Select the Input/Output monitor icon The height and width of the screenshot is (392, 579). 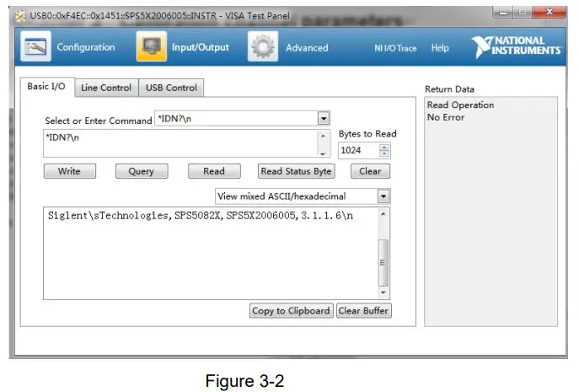152,46
